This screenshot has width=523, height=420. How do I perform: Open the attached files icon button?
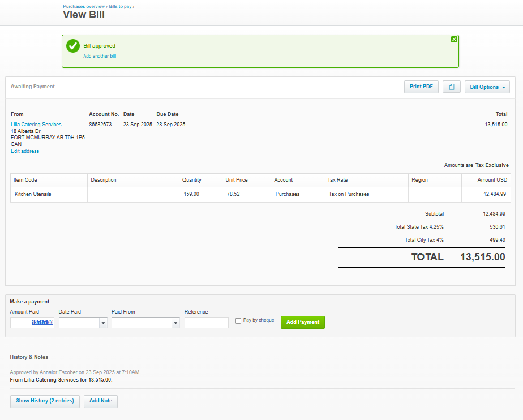coord(451,87)
